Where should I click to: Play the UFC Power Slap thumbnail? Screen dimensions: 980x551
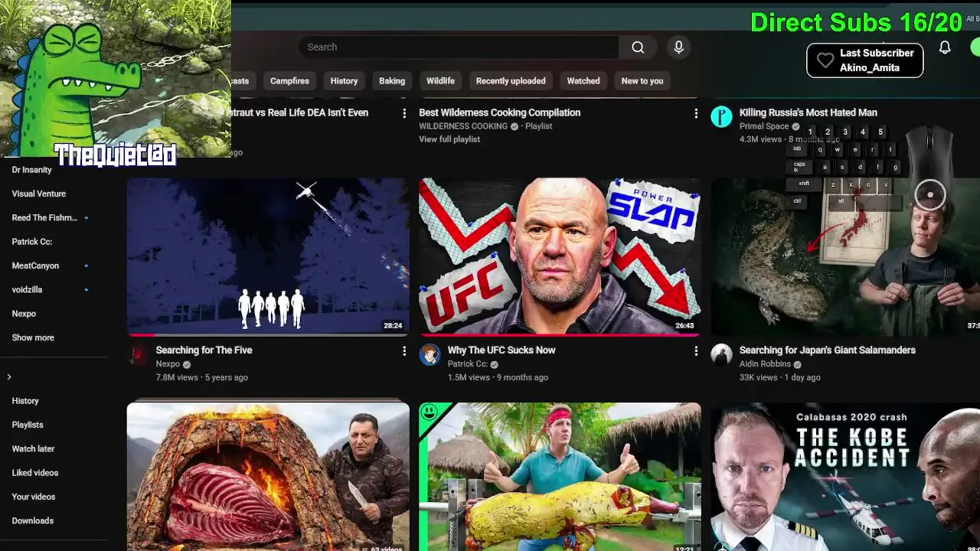click(x=560, y=256)
